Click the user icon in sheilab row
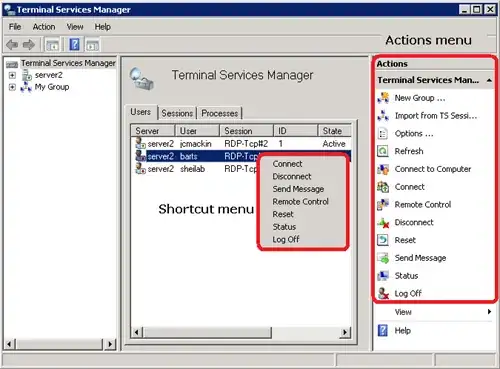 (140, 169)
